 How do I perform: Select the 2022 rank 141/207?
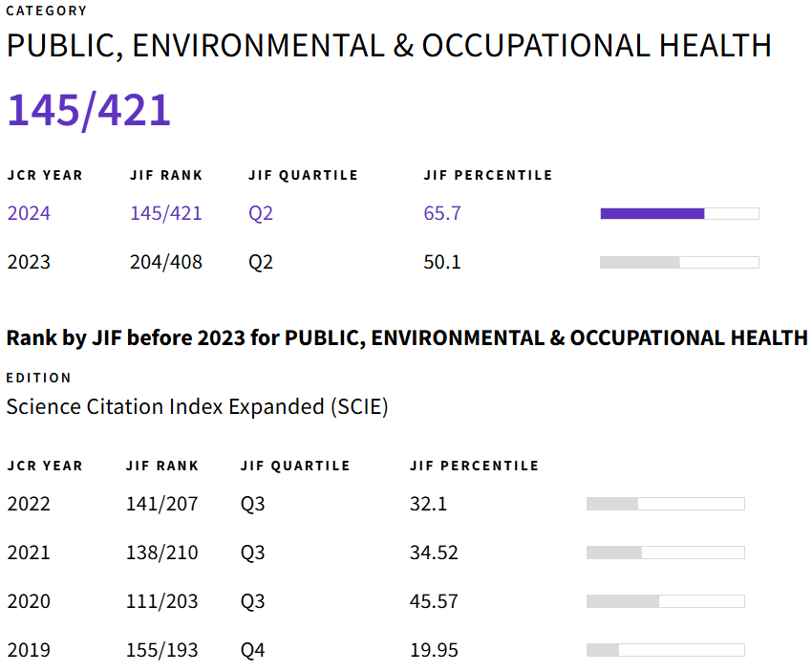161,504
